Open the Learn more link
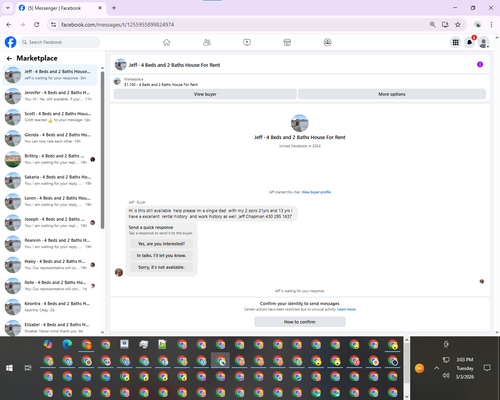Image resolution: width=500 pixels, height=400 pixels. click(x=346, y=309)
